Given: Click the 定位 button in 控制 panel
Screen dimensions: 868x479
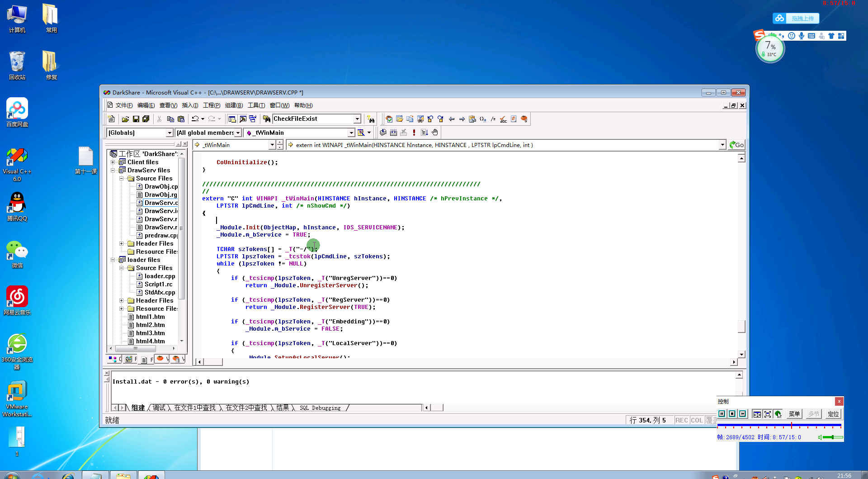Looking at the screenshot, I should click(x=833, y=414).
